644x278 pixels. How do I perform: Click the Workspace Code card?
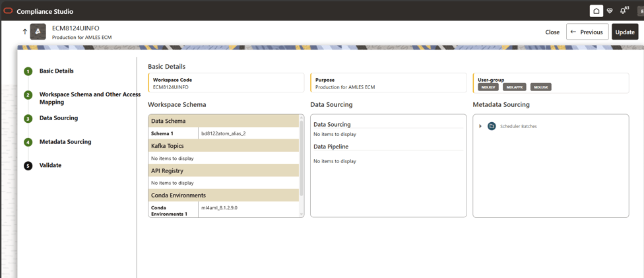pos(226,83)
